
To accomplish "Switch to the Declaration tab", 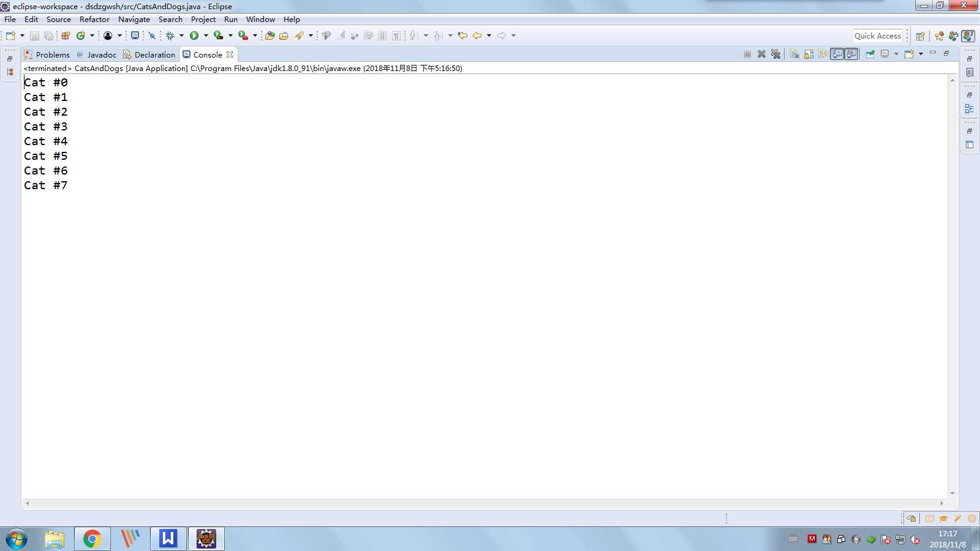I will click(149, 54).
